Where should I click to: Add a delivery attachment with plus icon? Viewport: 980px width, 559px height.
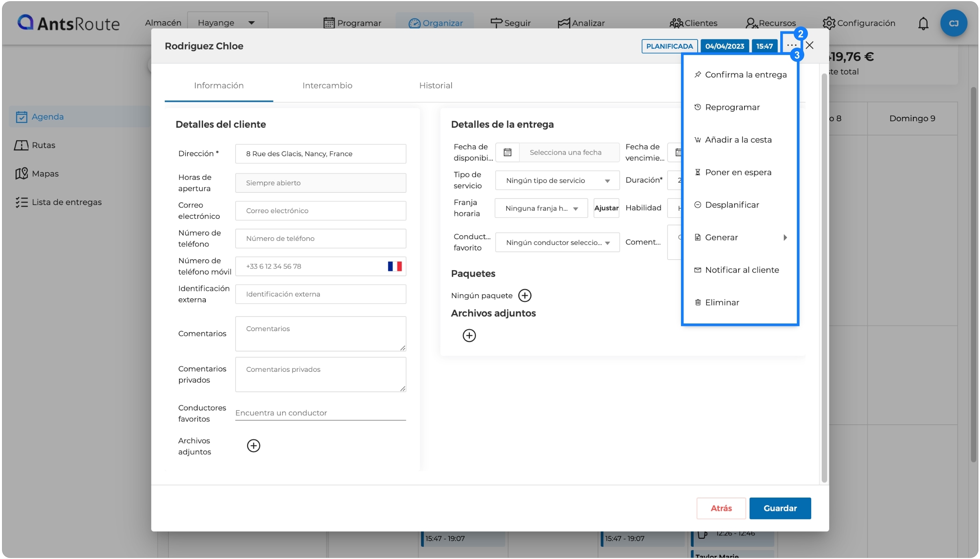(x=469, y=336)
